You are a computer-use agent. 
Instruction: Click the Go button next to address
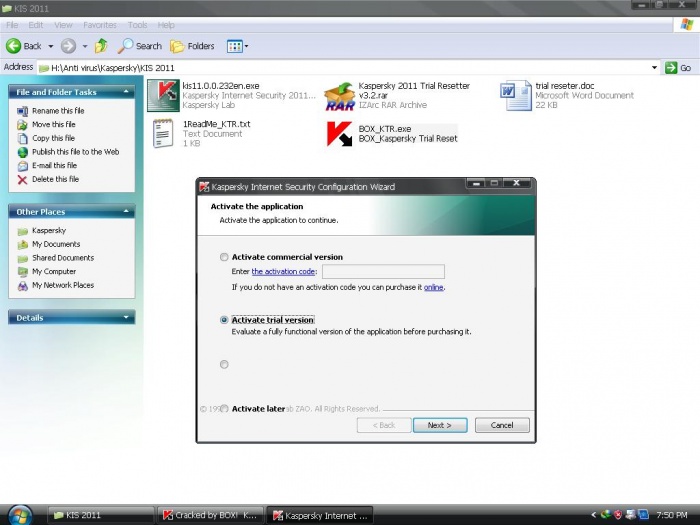678,68
